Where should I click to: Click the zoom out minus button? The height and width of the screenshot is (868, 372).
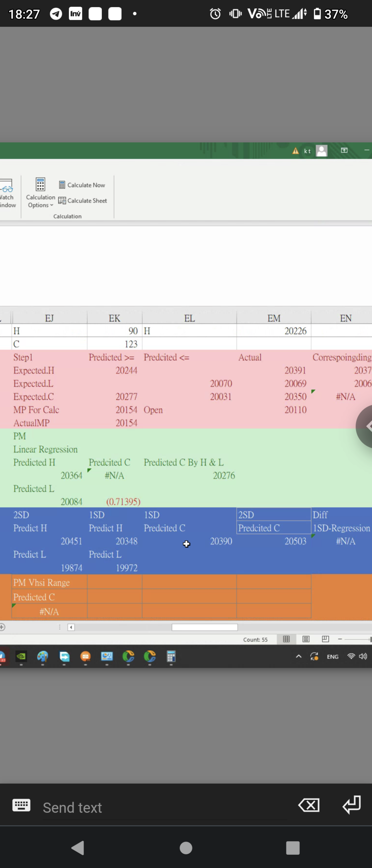coord(340,639)
